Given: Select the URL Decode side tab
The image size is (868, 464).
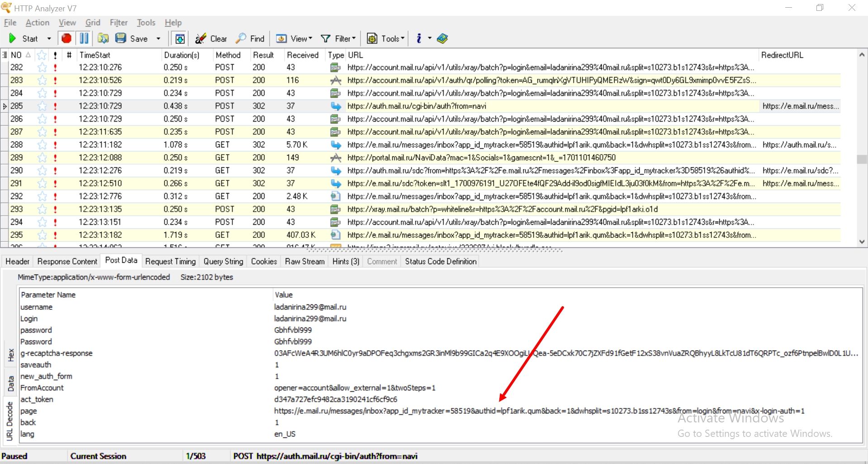Looking at the screenshot, I should pos(9,421).
